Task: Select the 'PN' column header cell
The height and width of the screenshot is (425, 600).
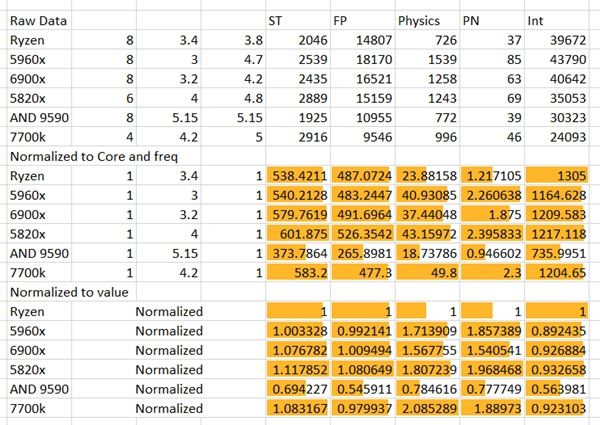Action: tap(492, 21)
